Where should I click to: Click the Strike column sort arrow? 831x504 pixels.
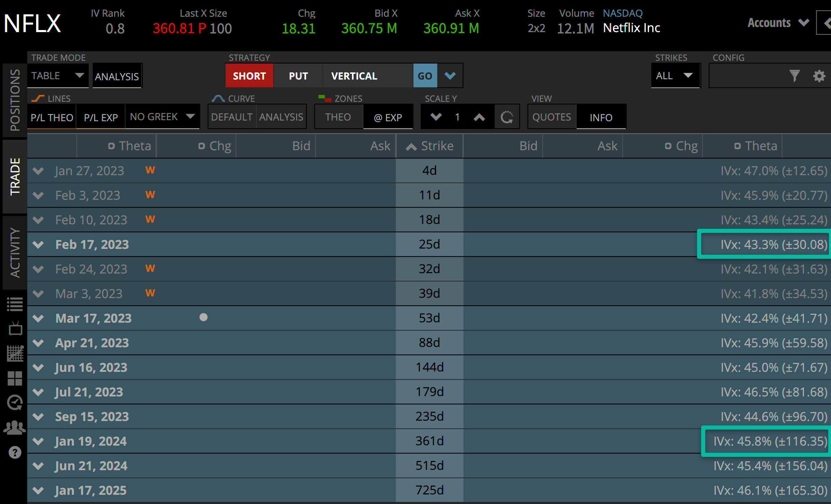[411, 146]
